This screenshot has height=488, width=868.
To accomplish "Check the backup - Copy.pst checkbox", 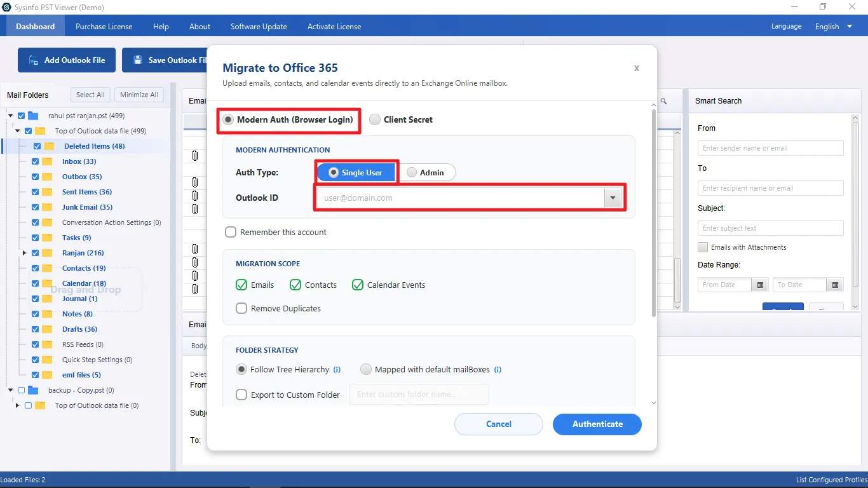I will point(22,390).
